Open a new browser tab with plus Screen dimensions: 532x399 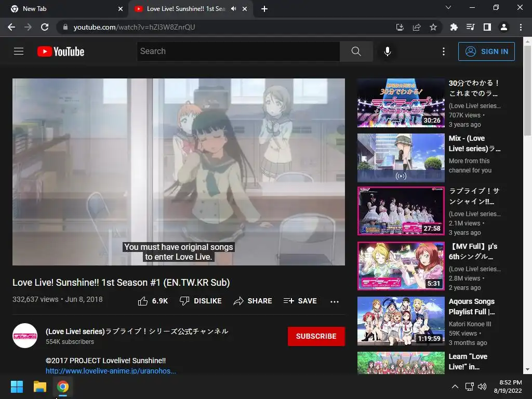coord(264,9)
